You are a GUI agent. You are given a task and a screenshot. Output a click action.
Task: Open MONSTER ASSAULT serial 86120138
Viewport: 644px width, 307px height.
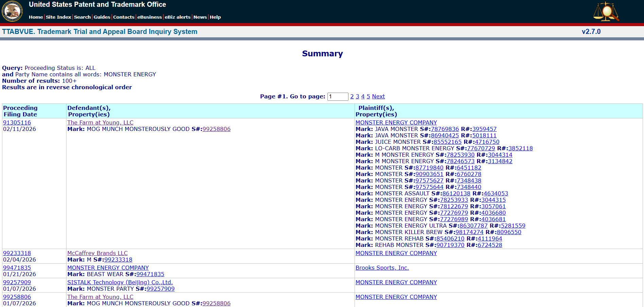[x=456, y=193]
